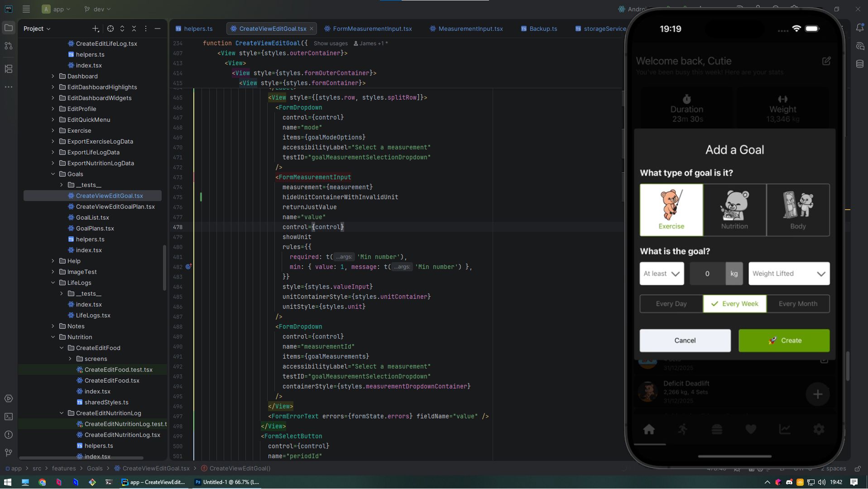Open the Notifications bell icon

(x=859, y=28)
